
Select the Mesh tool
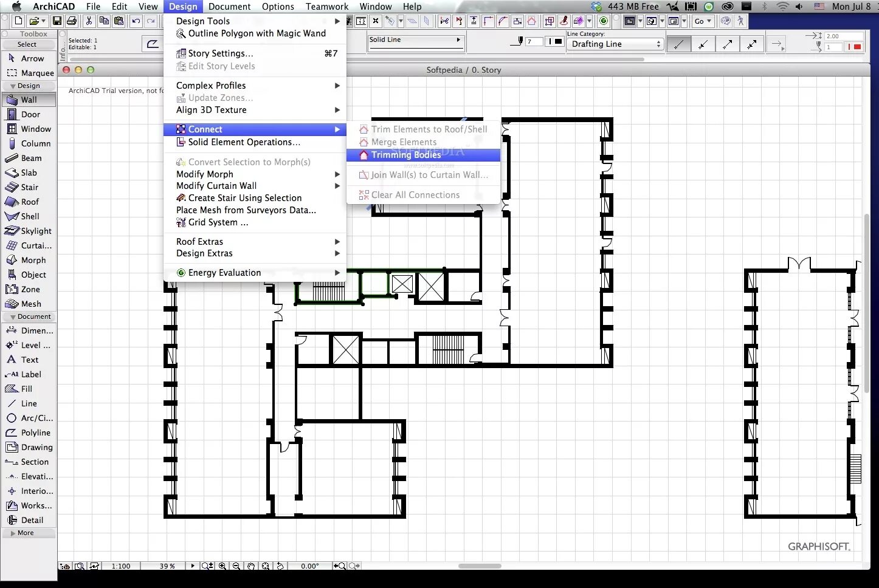29,304
